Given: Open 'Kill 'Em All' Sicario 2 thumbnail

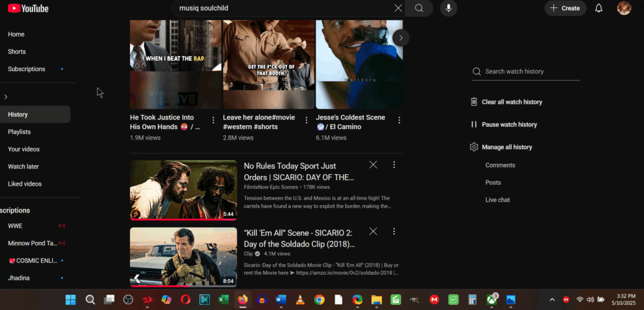Looking at the screenshot, I should 183,257.
